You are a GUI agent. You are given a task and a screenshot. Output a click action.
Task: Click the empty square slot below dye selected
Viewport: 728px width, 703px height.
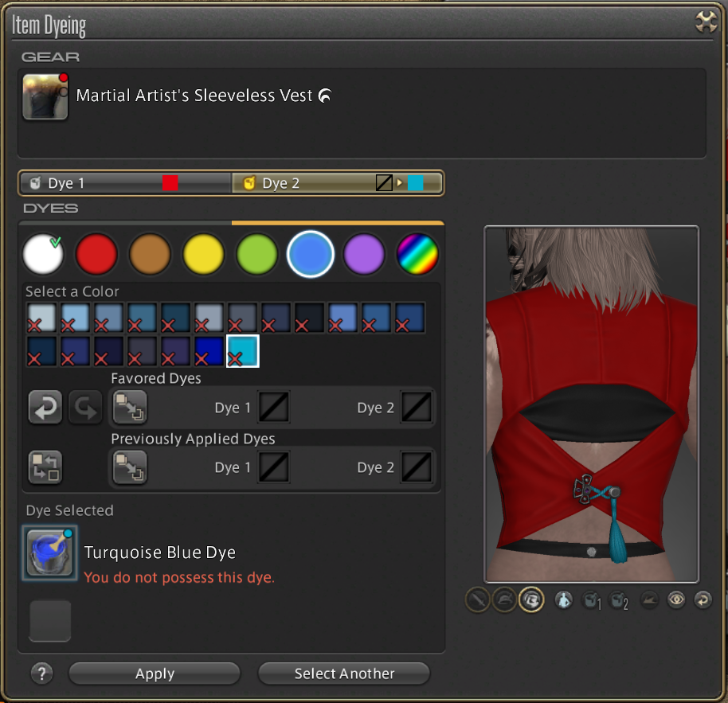pyautogui.click(x=50, y=621)
